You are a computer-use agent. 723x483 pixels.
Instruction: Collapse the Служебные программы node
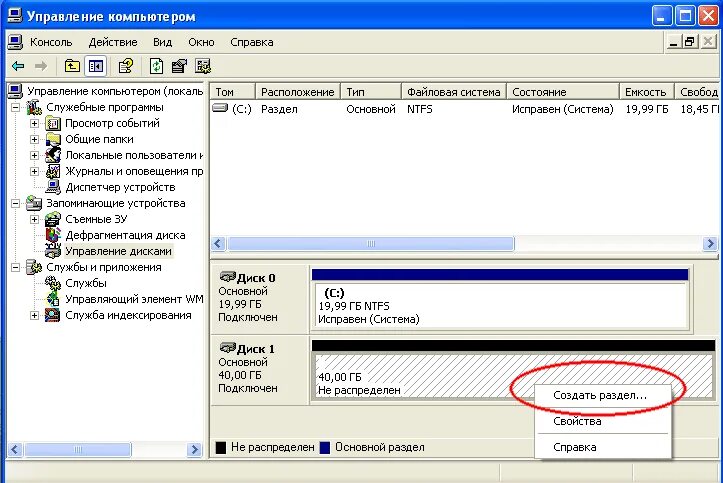pos(16,107)
